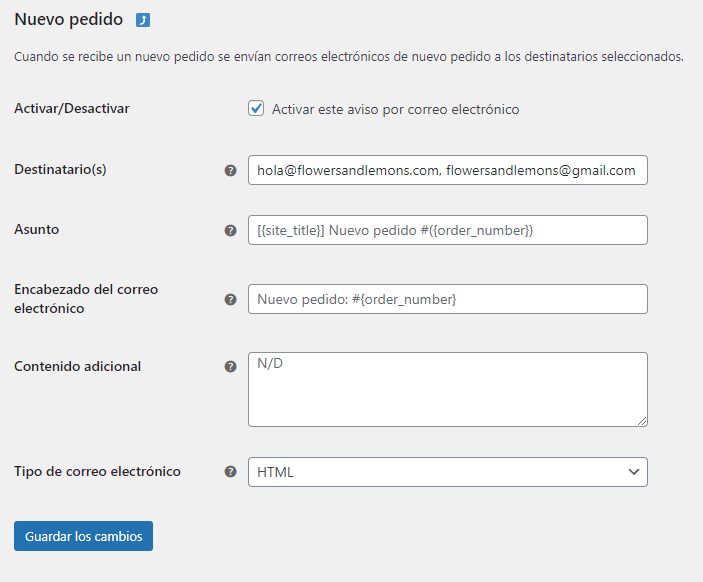Show help for Tipo de correo electrónico
Screen dimensions: 703x582
point(230,472)
